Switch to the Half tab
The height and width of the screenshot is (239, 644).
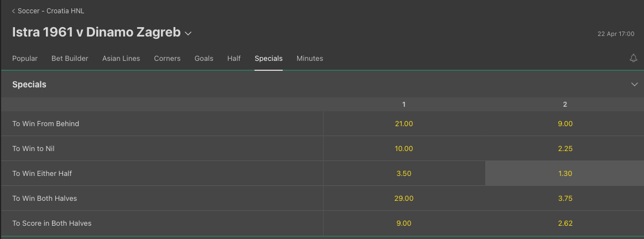point(233,58)
